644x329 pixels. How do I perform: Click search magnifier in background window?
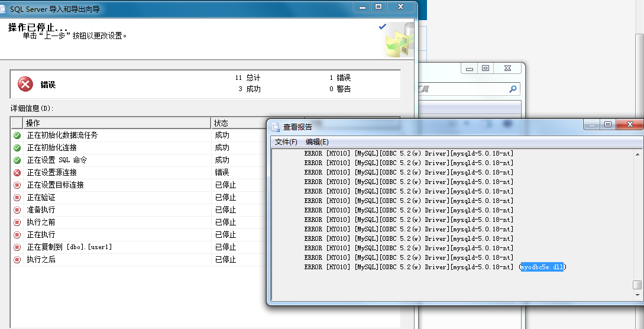coord(513,89)
